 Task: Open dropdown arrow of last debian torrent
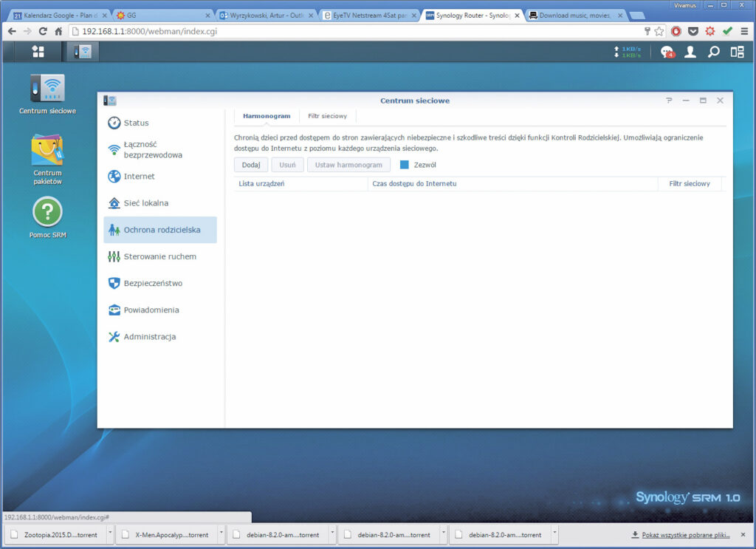pos(554,534)
